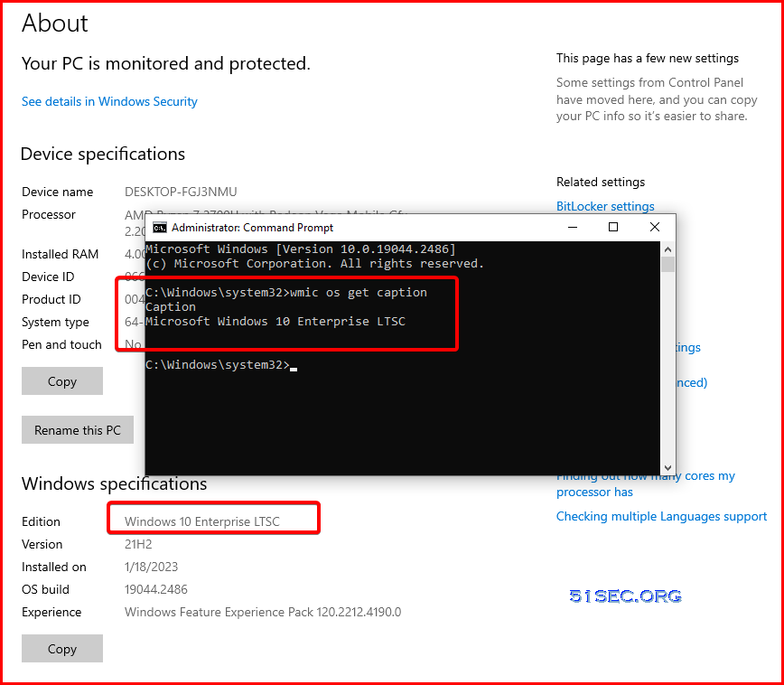The height and width of the screenshot is (685, 784).
Task: Click the System type label
Action: 55,322
